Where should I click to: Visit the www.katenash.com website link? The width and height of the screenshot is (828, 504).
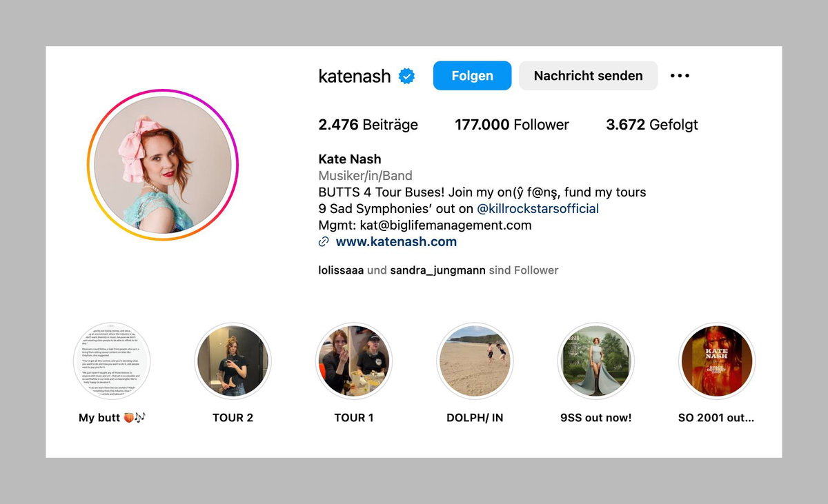[x=396, y=242]
